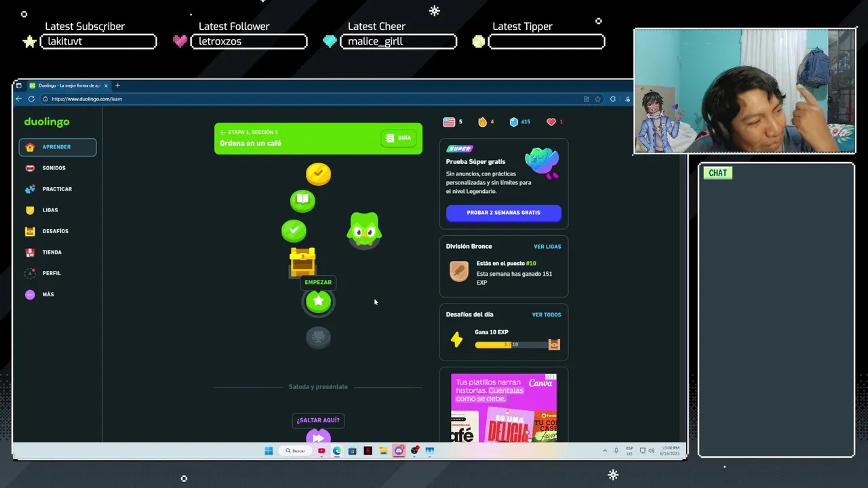Open the Ver ligas link

(547, 247)
